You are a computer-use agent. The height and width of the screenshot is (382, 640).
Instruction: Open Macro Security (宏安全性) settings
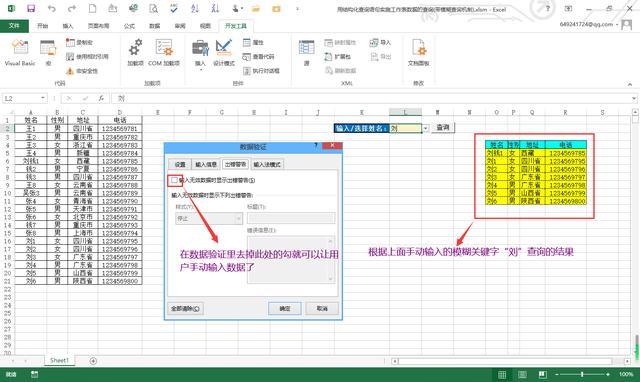(x=82, y=71)
